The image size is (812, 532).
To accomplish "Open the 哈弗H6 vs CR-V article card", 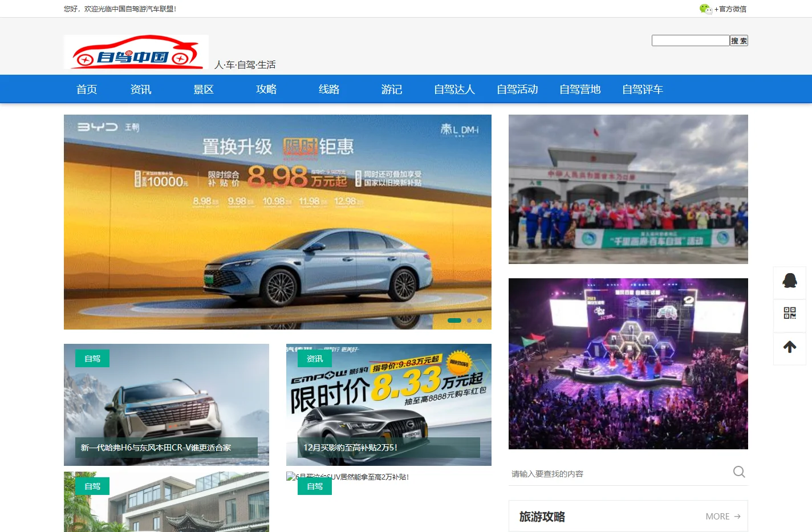I will [167, 405].
